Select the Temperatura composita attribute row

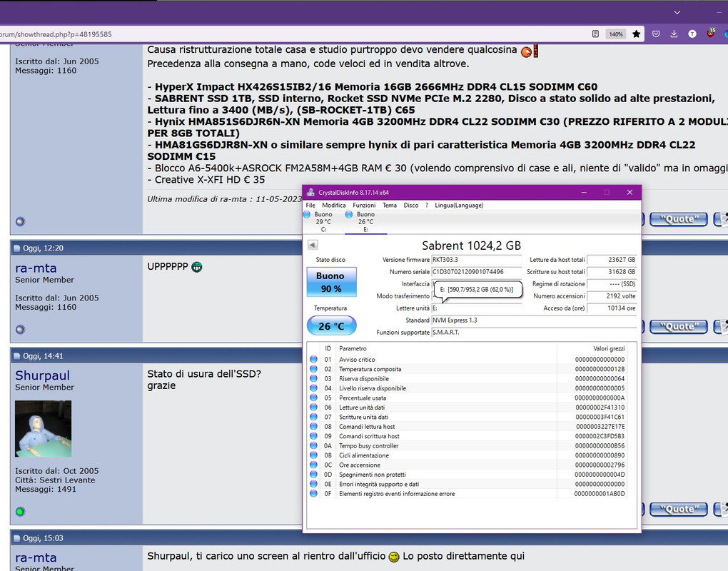coord(467,369)
